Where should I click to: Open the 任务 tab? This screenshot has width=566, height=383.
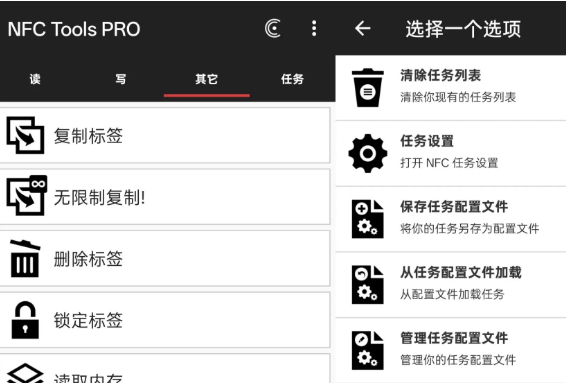[x=292, y=79]
